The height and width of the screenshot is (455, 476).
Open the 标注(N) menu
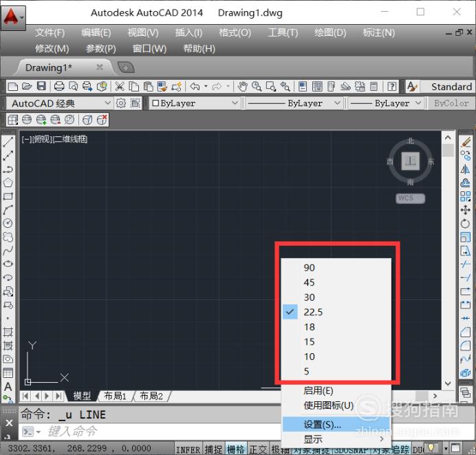[379, 32]
